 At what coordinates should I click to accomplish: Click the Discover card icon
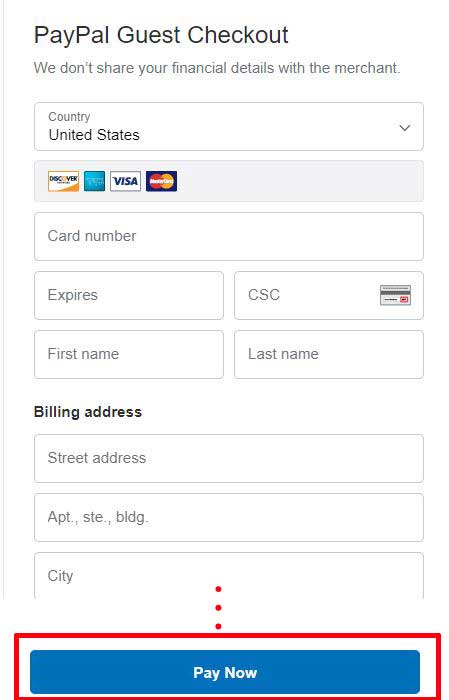[63, 181]
